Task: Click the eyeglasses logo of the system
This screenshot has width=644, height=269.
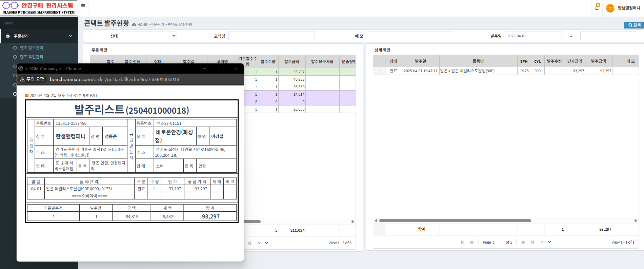Action: [10, 5]
